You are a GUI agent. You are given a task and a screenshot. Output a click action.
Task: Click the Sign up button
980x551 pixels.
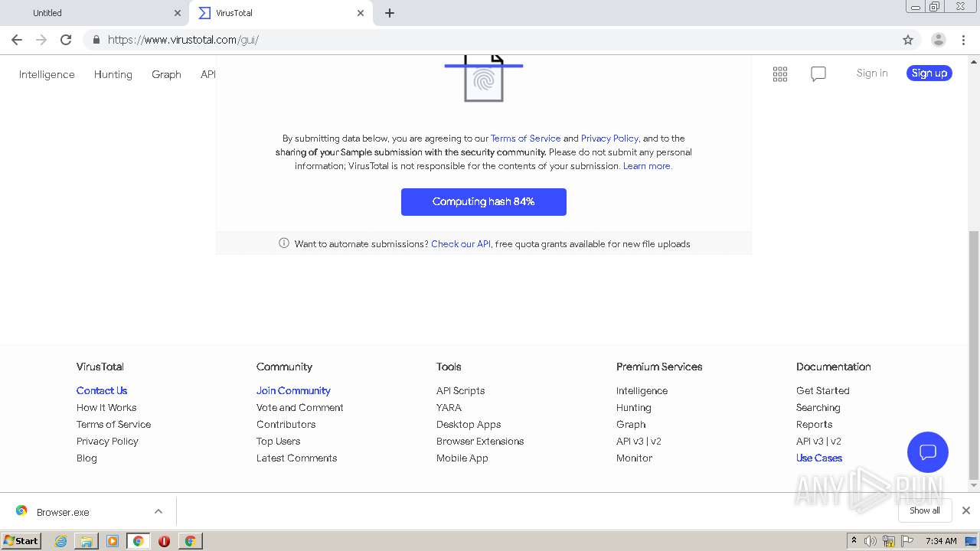pyautogui.click(x=929, y=73)
